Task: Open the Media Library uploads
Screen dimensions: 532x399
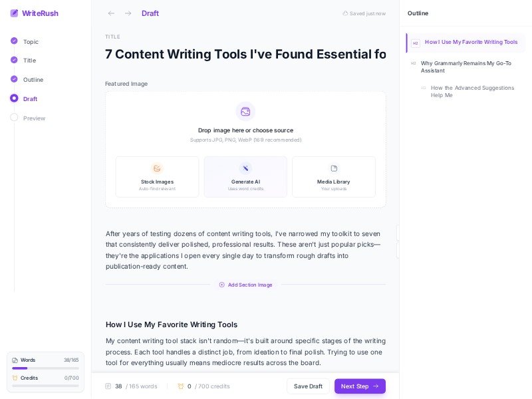Action: 333,176
